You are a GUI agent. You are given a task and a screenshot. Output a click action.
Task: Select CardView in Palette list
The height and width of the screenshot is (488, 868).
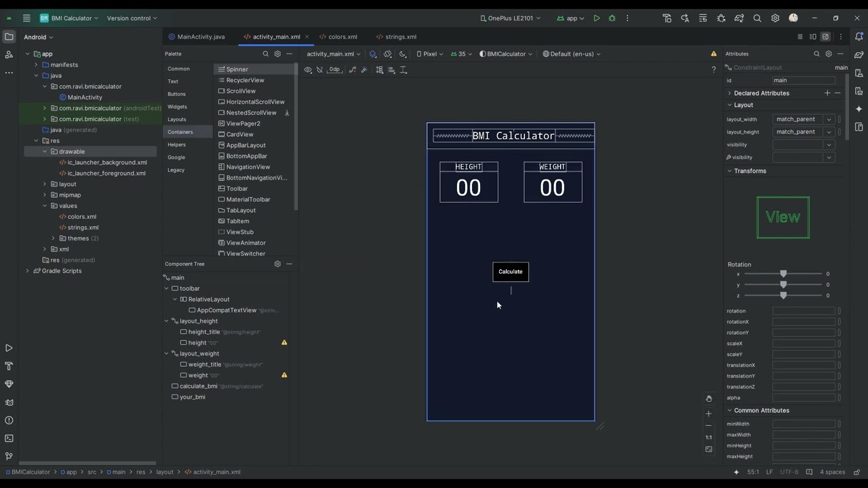[x=240, y=134]
